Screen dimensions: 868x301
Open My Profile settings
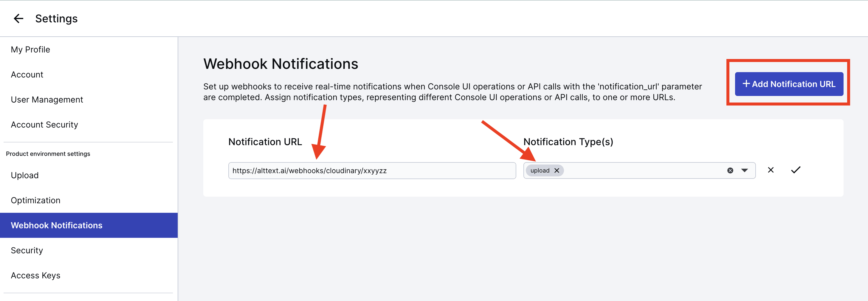30,49
